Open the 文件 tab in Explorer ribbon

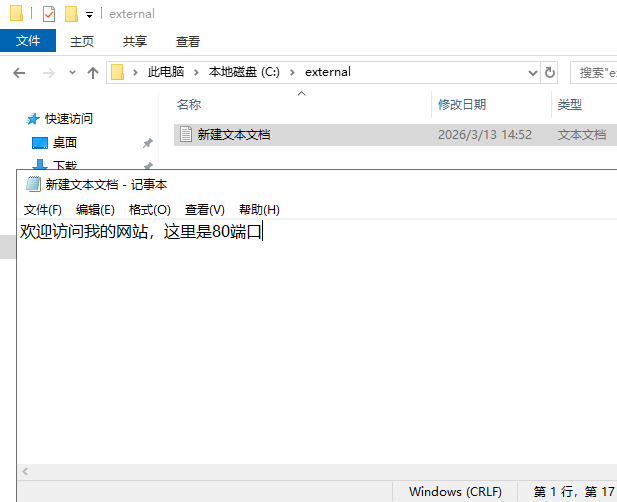pyautogui.click(x=28, y=41)
